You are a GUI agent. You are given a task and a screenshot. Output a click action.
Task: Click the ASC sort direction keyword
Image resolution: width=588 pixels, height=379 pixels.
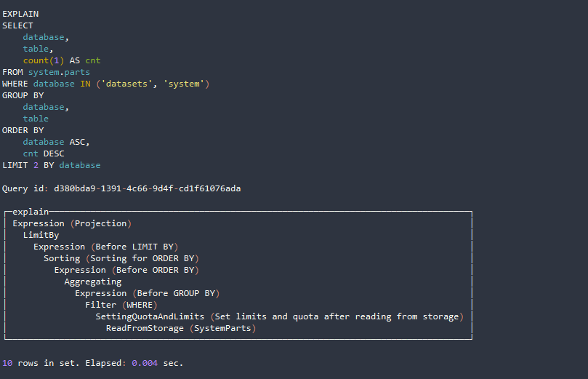coord(80,142)
